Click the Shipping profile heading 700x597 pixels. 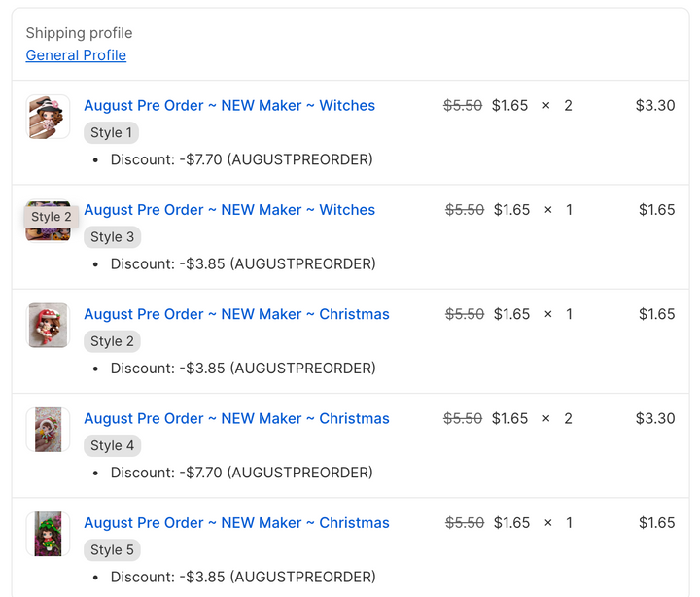(x=79, y=33)
